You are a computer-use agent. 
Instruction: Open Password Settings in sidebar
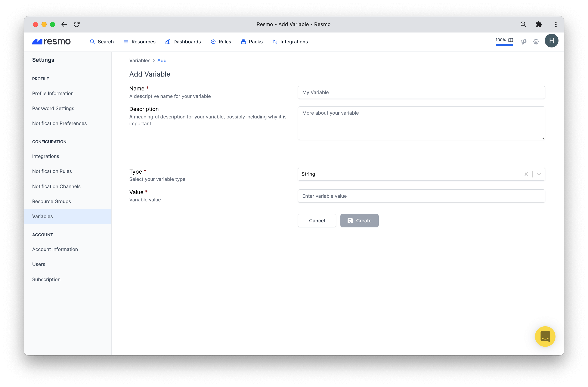tap(53, 108)
